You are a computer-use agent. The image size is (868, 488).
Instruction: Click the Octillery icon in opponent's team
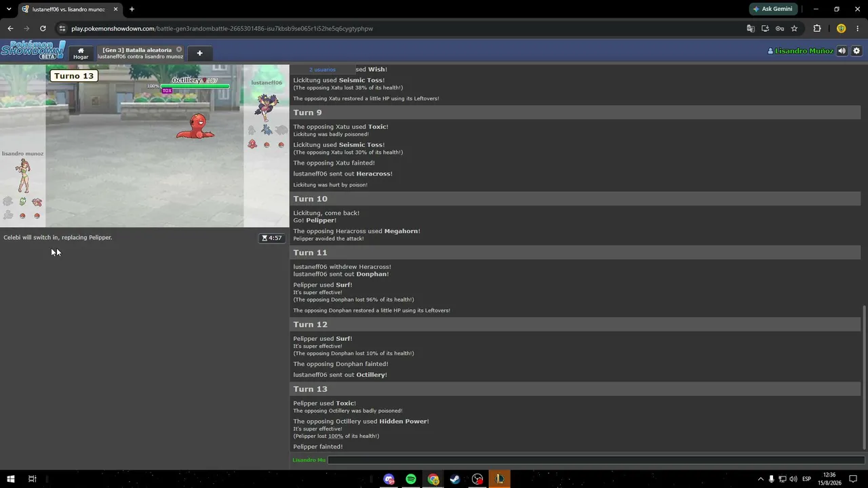tap(252, 144)
